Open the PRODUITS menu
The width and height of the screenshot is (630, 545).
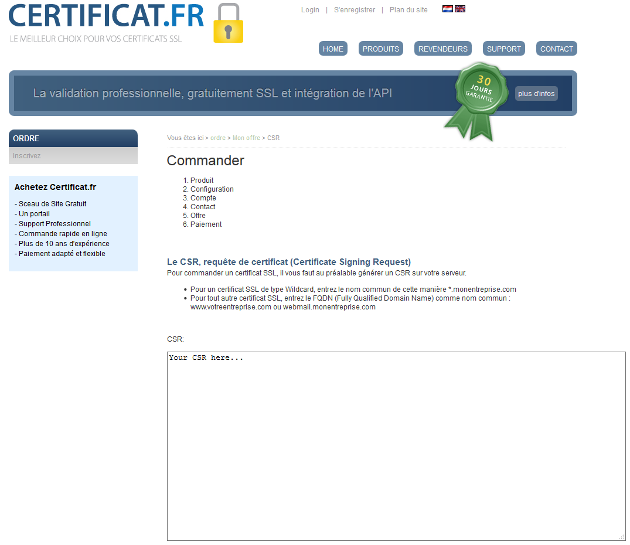380,49
